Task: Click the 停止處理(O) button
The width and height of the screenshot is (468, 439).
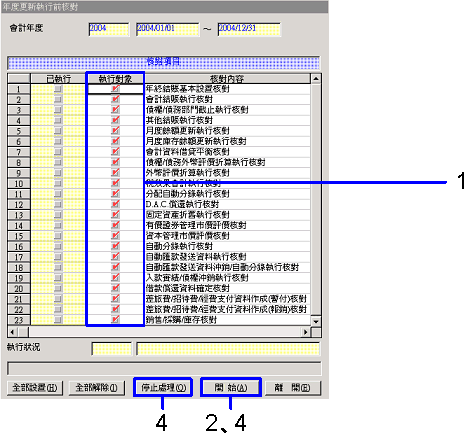Action: pos(163,388)
